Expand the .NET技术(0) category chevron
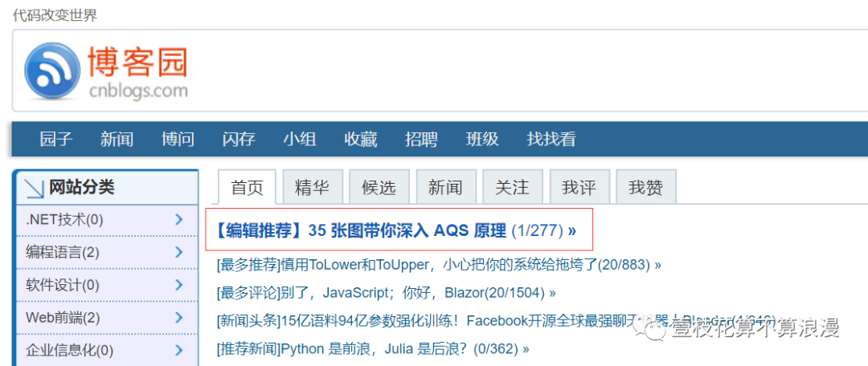868x366 pixels. 178,220
